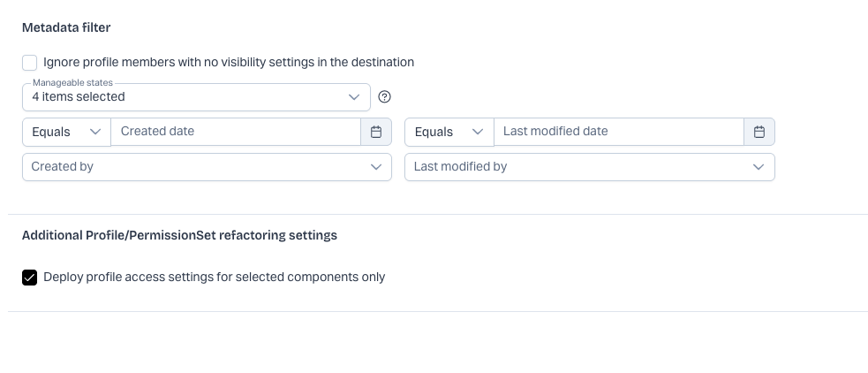Open the Equals operator for Last modified date
This screenshot has height=373, width=868.
coord(448,132)
